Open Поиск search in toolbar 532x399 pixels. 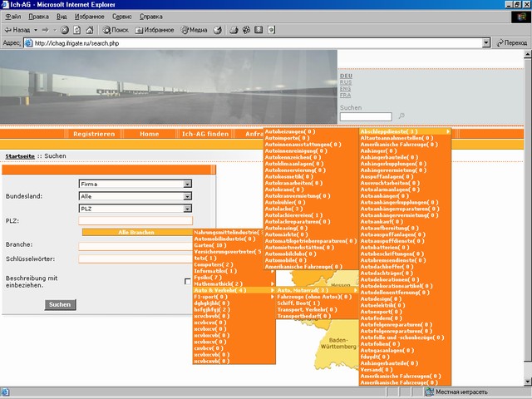116,30
